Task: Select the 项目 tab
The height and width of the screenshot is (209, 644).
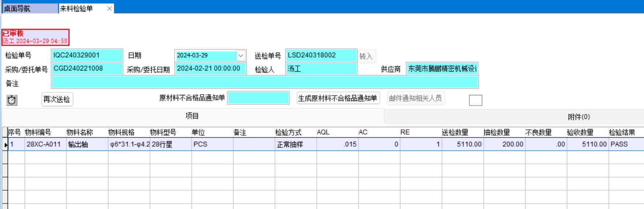Action: click(x=192, y=116)
